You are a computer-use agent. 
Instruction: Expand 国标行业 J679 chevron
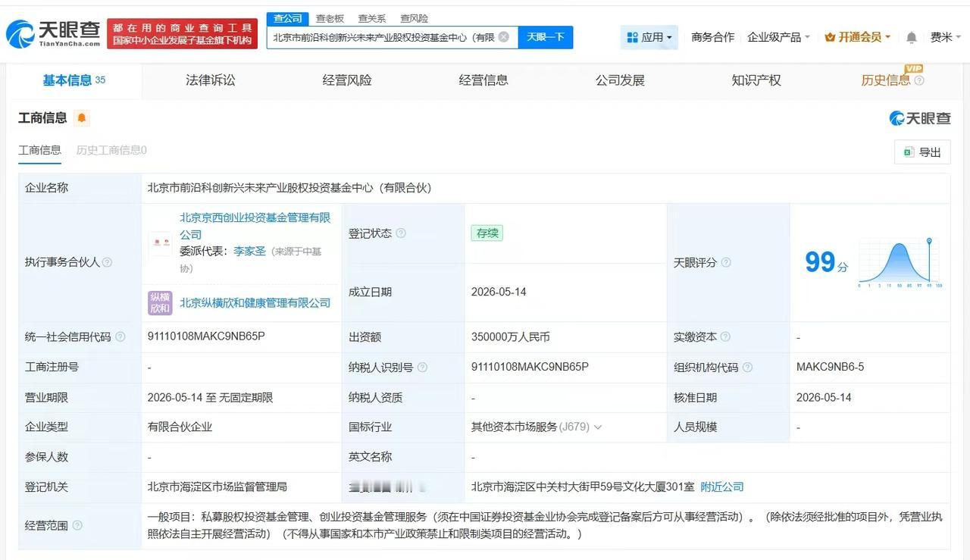[x=598, y=427]
